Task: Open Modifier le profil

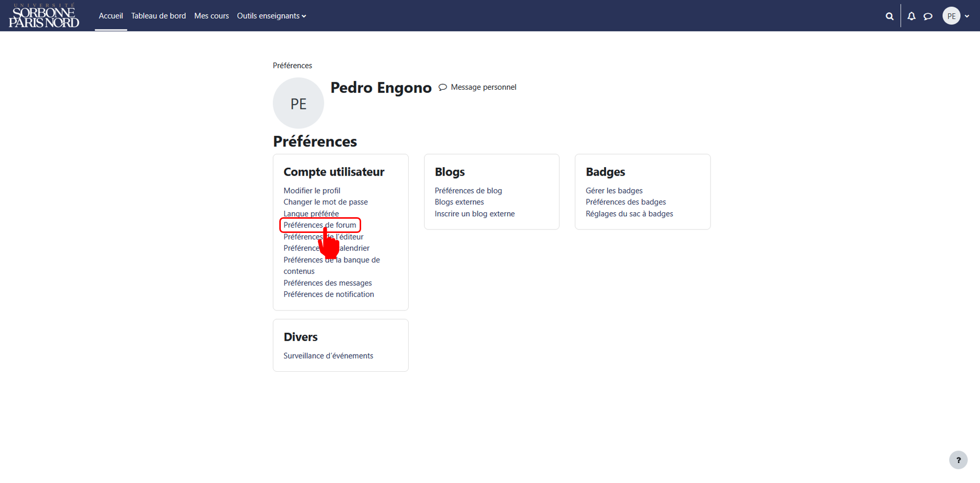Action: tap(312, 191)
